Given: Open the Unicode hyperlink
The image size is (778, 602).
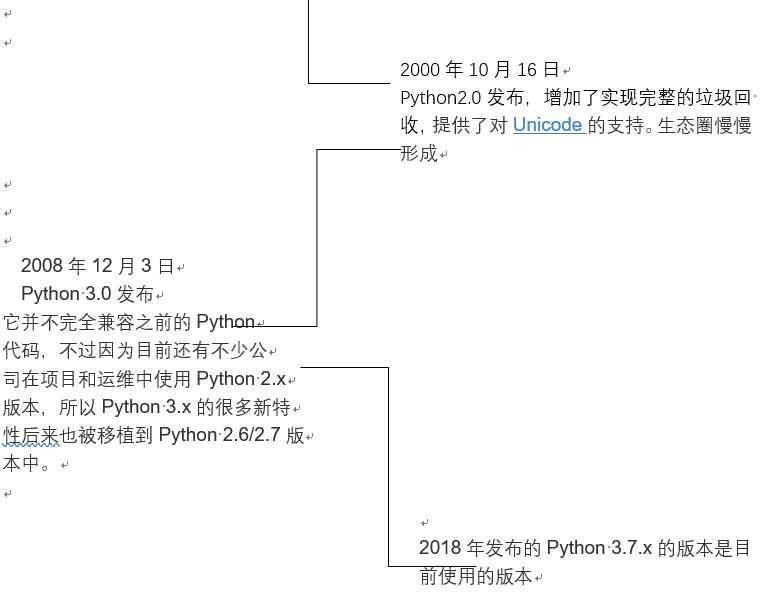Looking at the screenshot, I should 548,125.
